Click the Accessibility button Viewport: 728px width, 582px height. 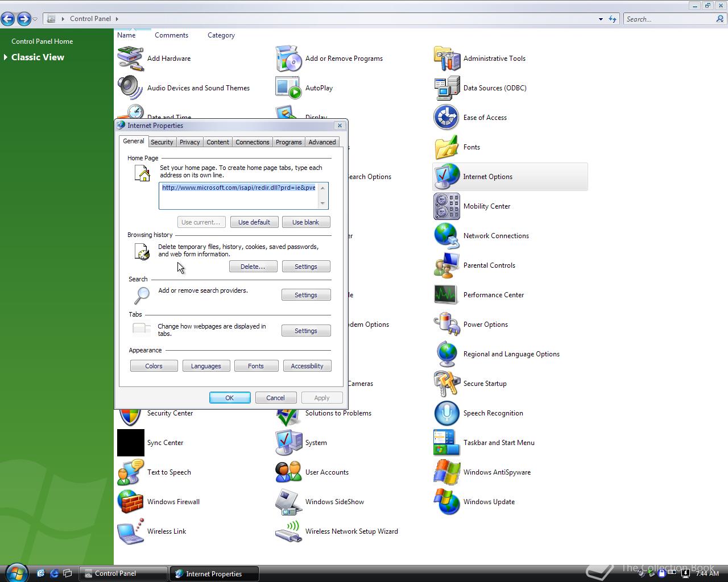(x=307, y=366)
